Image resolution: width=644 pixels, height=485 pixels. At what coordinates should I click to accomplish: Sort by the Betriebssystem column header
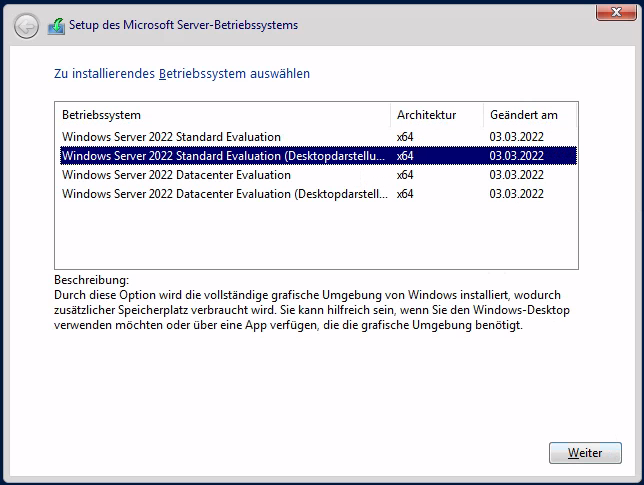tap(223, 115)
